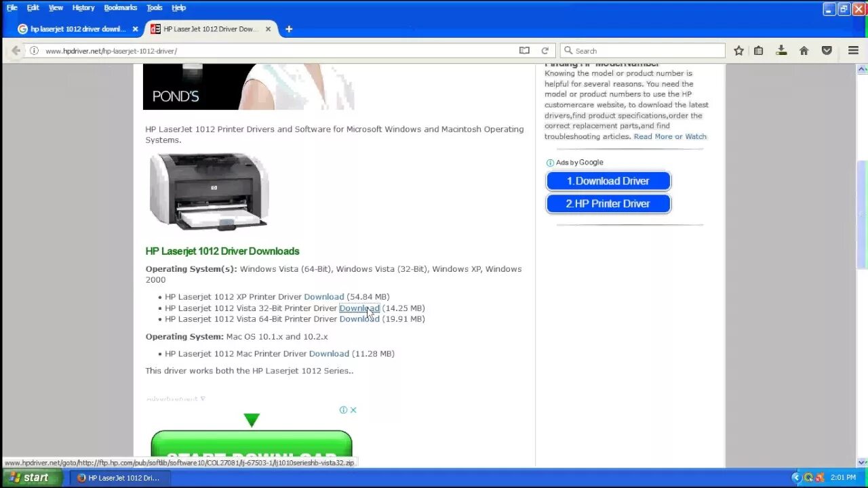
Task: Click the taskbar clock showing 2:01 PM
Action: coord(843,478)
